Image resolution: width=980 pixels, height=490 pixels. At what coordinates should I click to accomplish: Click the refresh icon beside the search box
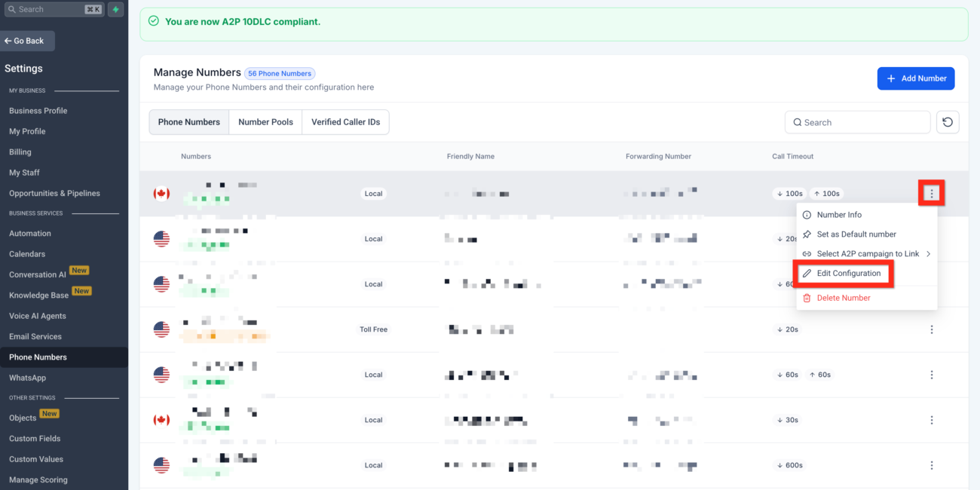[948, 122]
